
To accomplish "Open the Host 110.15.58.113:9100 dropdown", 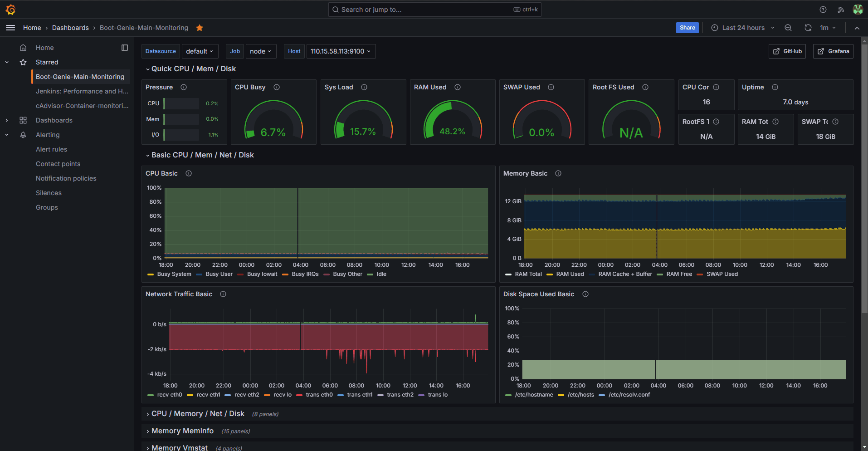I will [x=341, y=51].
